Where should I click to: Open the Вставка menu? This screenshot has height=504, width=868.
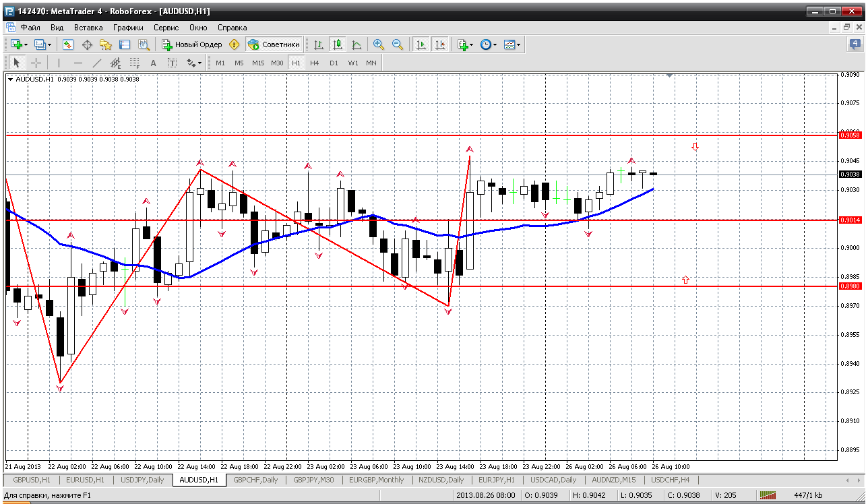(88, 28)
